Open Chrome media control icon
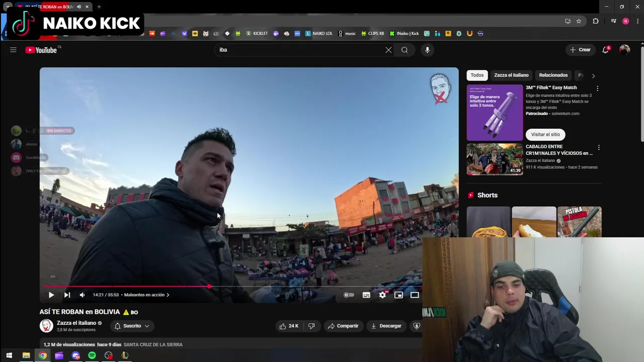 pyautogui.click(x=613, y=21)
